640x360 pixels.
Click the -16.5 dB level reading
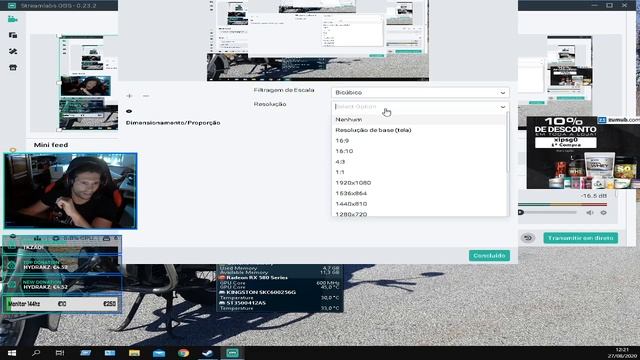click(x=593, y=196)
